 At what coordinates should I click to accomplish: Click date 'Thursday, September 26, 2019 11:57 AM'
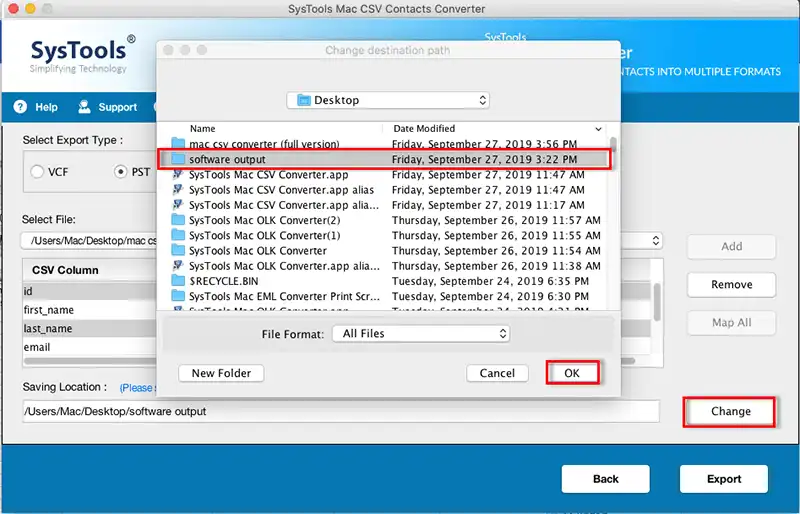(496, 220)
